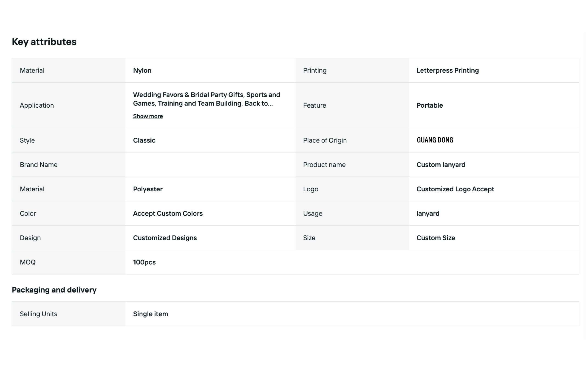Screen dimensions: 588x371
Task: Click the Wedding Favors application description text
Action: pos(206,99)
